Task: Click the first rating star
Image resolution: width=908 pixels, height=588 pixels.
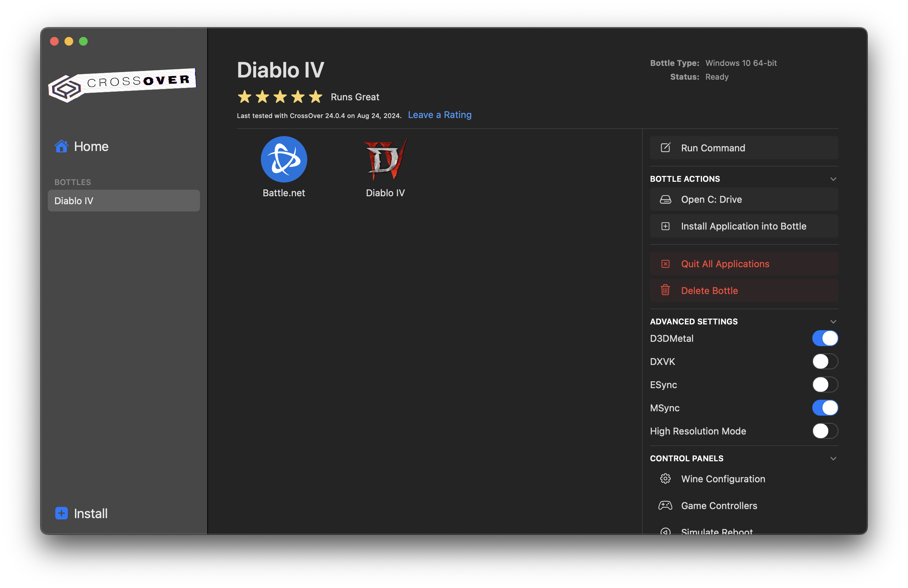Action: pos(245,96)
